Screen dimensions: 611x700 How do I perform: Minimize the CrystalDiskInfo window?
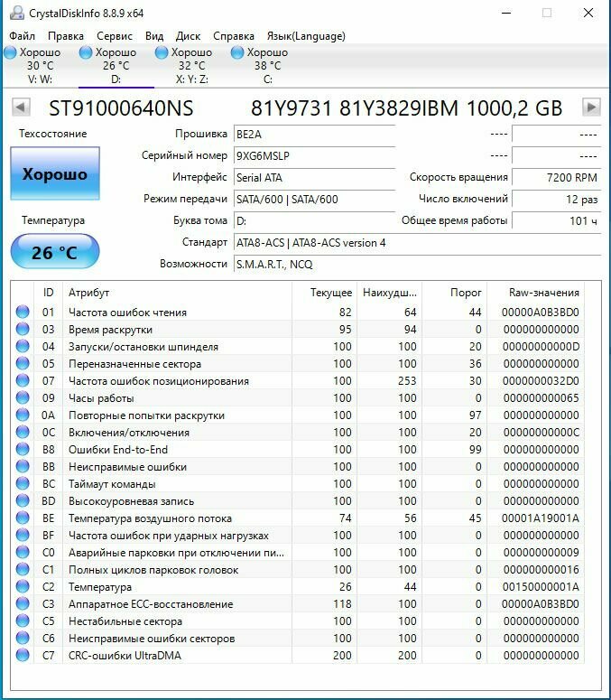(x=506, y=13)
